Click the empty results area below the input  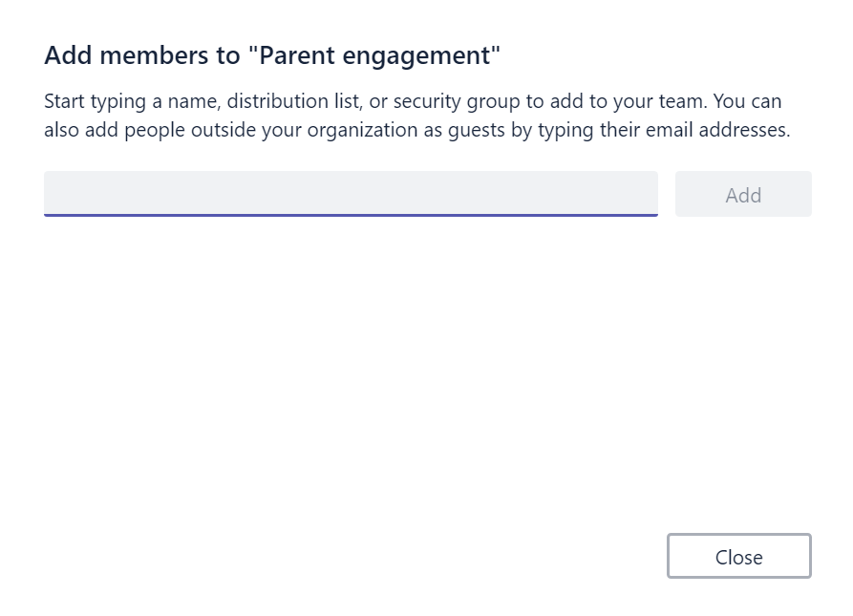click(x=426, y=363)
